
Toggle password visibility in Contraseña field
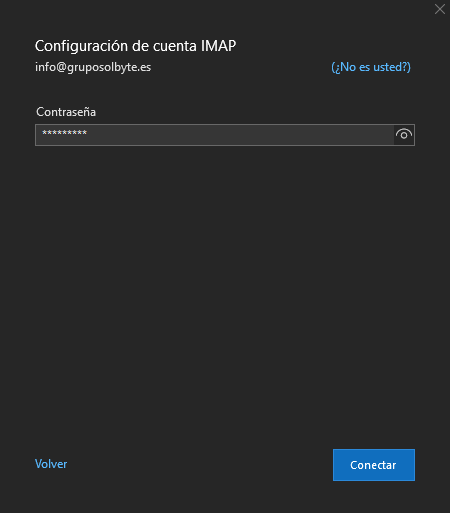pos(404,135)
